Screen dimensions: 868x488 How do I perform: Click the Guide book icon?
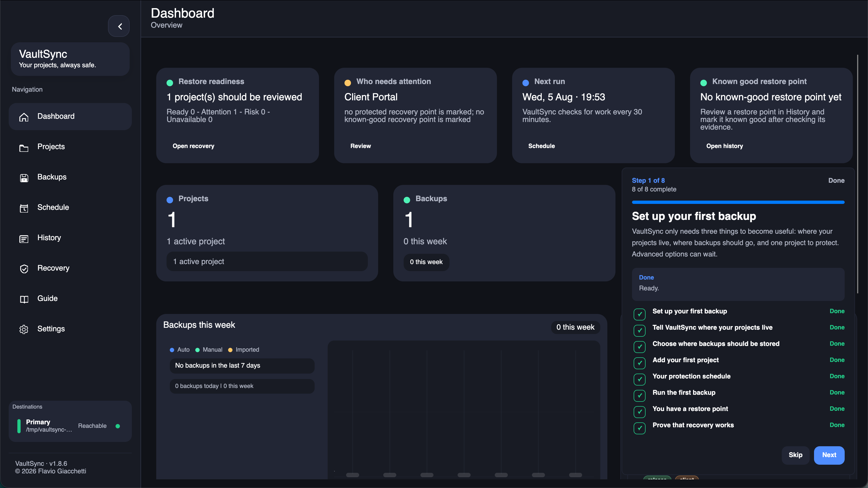coord(24,299)
